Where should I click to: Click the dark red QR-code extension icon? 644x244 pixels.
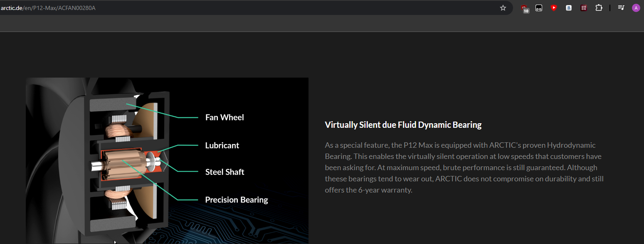coord(584,8)
